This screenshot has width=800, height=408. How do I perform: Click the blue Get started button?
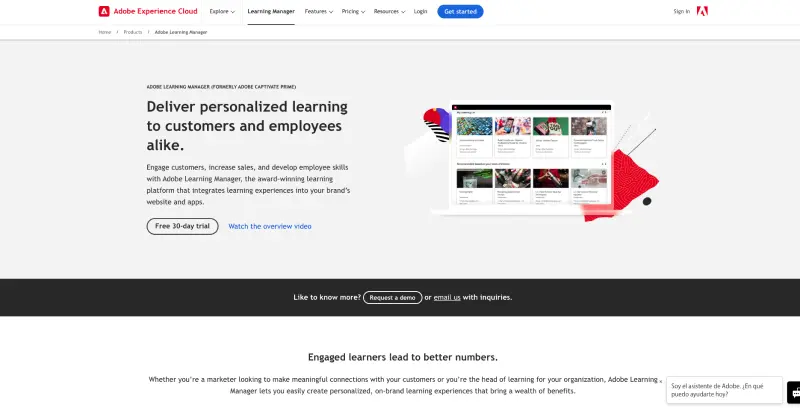coord(460,11)
